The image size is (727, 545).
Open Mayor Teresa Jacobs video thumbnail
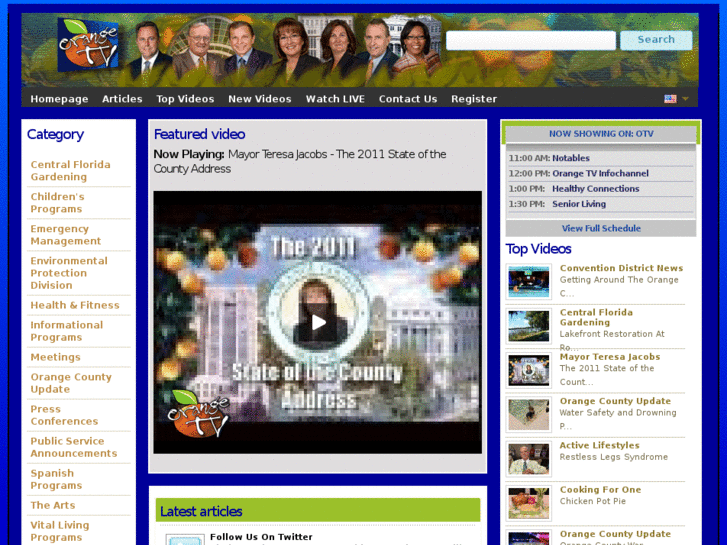tap(529, 371)
